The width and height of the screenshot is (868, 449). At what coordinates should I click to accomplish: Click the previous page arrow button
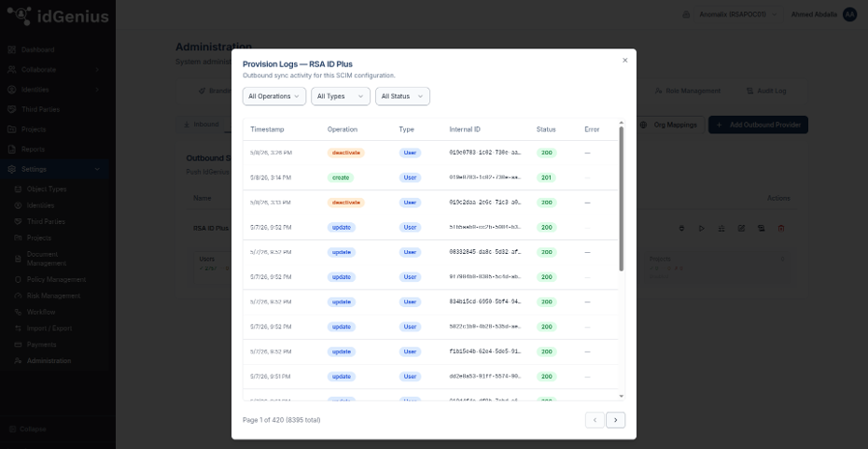(595, 420)
